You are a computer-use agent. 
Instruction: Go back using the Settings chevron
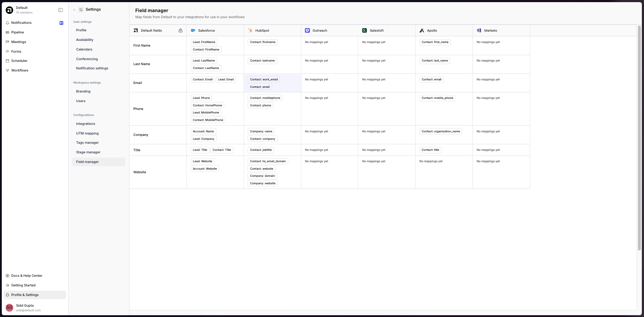click(74, 10)
